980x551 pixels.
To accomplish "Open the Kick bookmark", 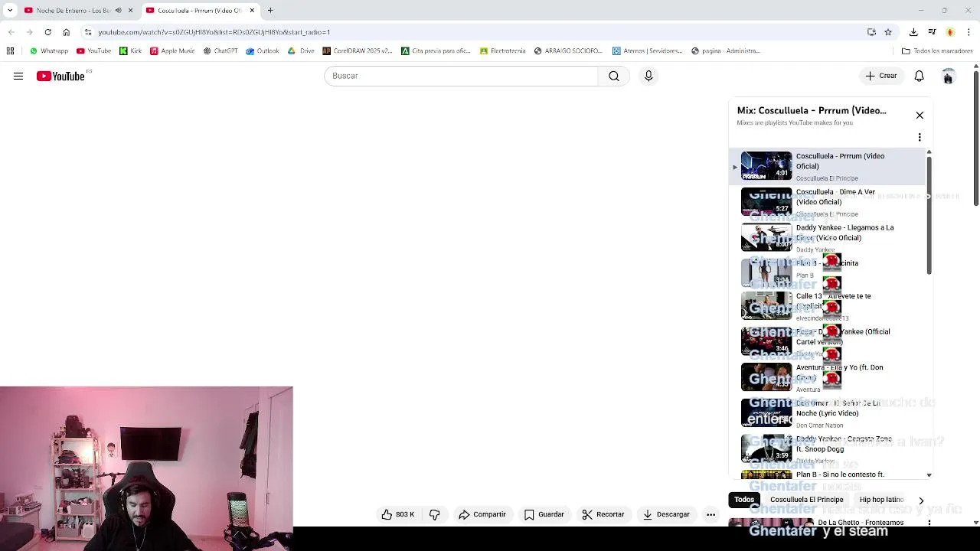I will click(x=131, y=51).
